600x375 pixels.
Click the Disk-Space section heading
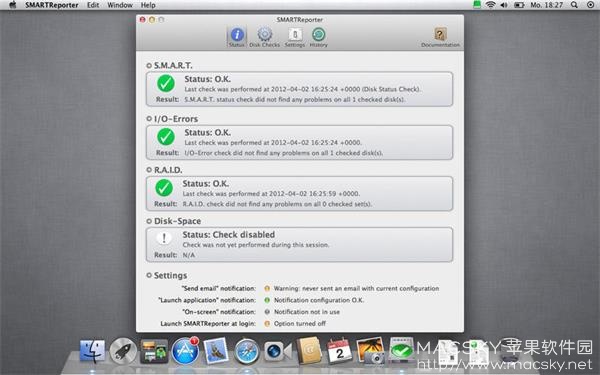[177, 221]
